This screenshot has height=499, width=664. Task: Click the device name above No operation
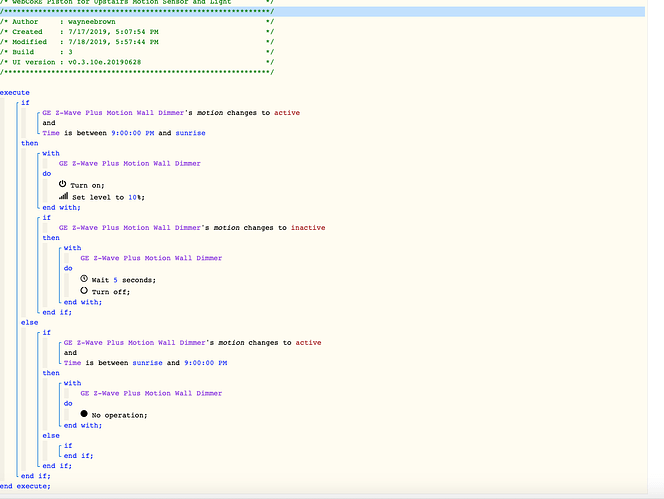pyautogui.click(x=151, y=393)
